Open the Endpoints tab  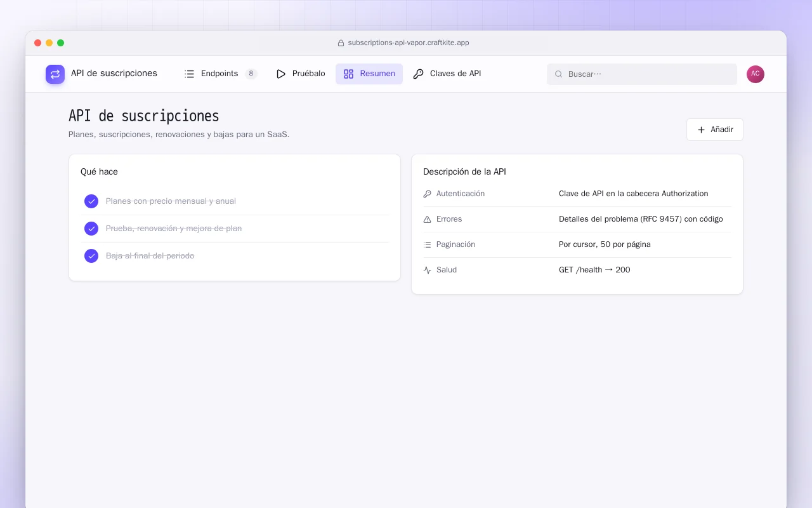pyautogui.click(x=220, y=74)
